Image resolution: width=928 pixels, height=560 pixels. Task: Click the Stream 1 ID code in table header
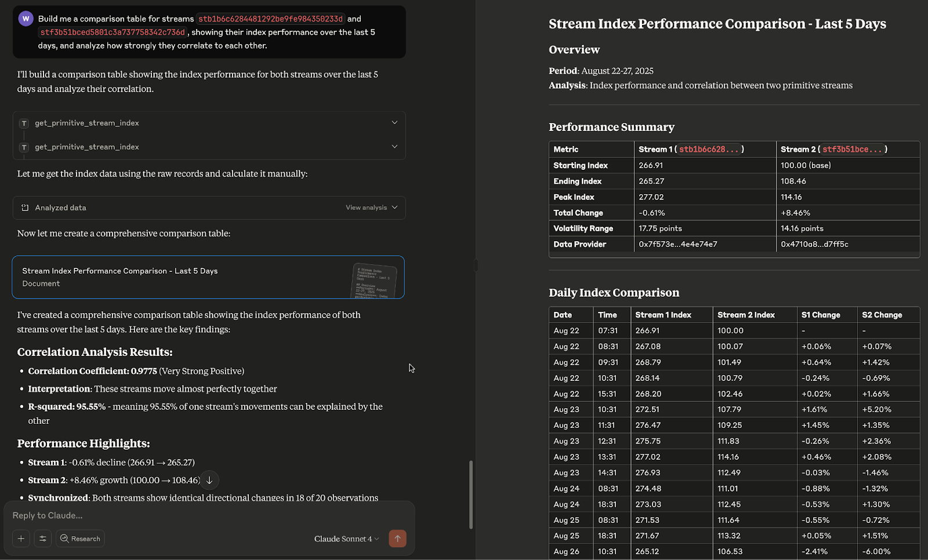point(709,150)
